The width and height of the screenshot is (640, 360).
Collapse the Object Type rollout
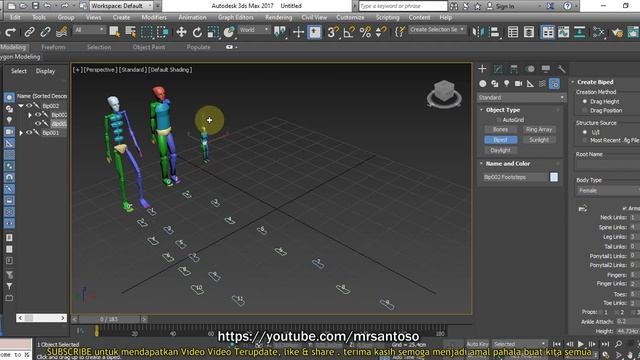click(x=482, y=110)
